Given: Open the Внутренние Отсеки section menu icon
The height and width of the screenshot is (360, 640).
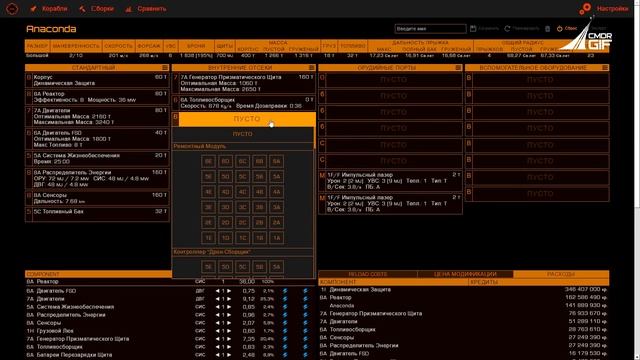Looking at the screenshot, I should [x=311, y=68].
